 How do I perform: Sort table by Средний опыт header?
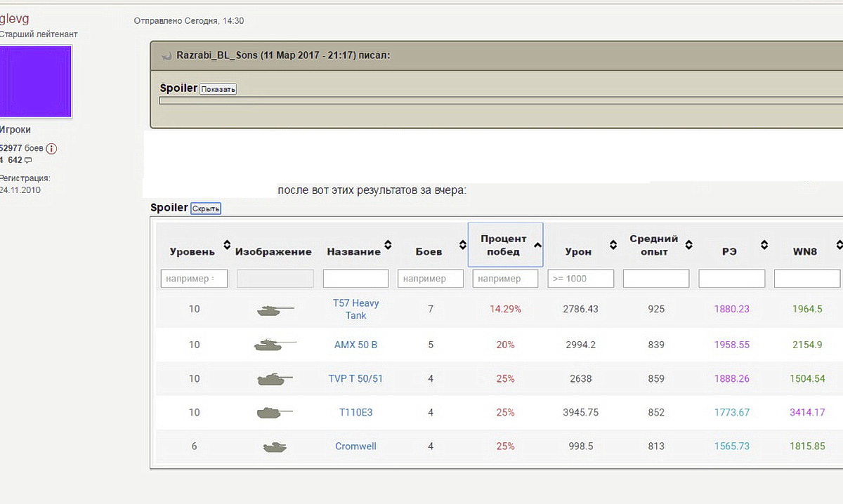[x=653, y=245]
